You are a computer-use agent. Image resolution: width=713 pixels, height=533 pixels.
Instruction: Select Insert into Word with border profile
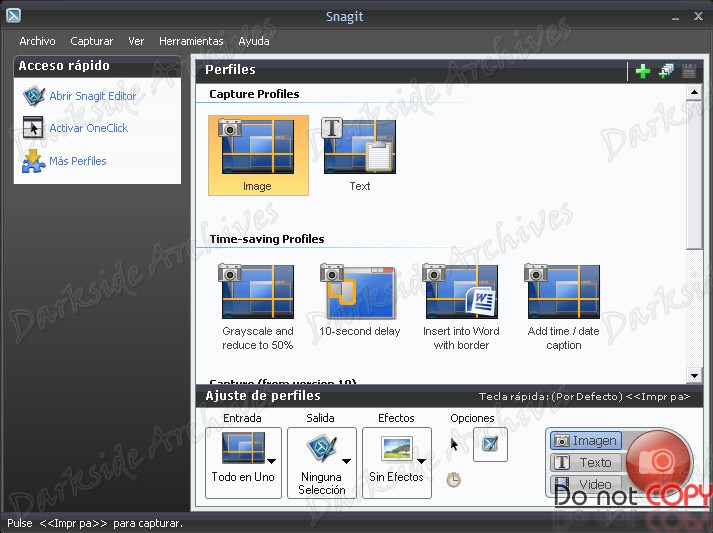(x=461, y=307)
